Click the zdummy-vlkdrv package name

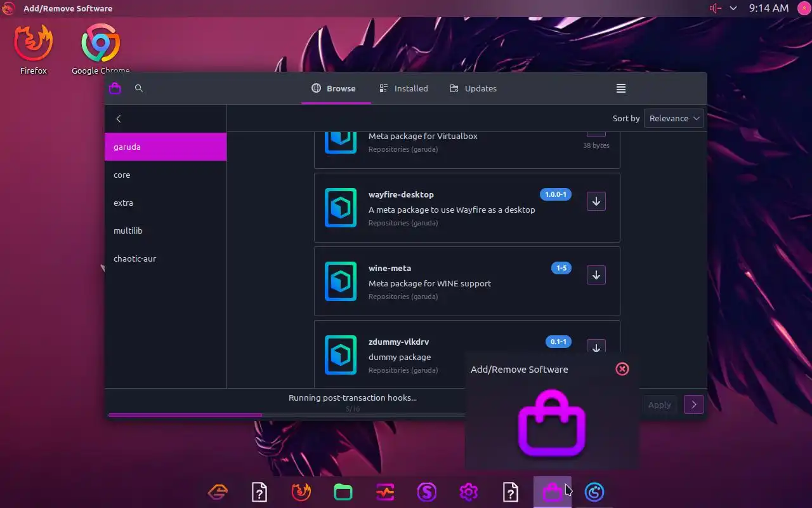398,342
